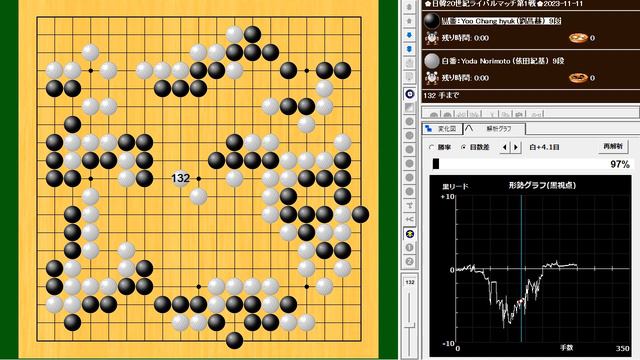Click the 再解析 re-analyze button
Image resolution: width=640 pixels, height=360 pixels.
pos(613,147)
